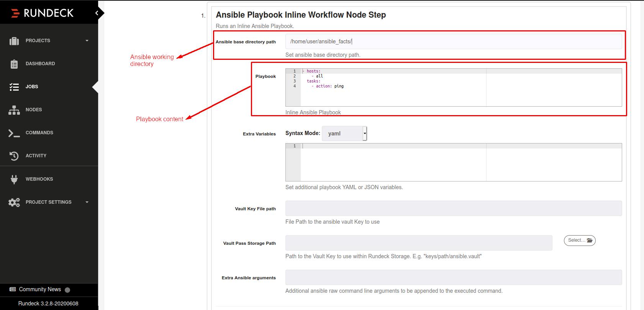The width and height of the screenshot is (644, 310).
Task: Click the 'Syntax Mode:' label
Action: click(303, 133)
